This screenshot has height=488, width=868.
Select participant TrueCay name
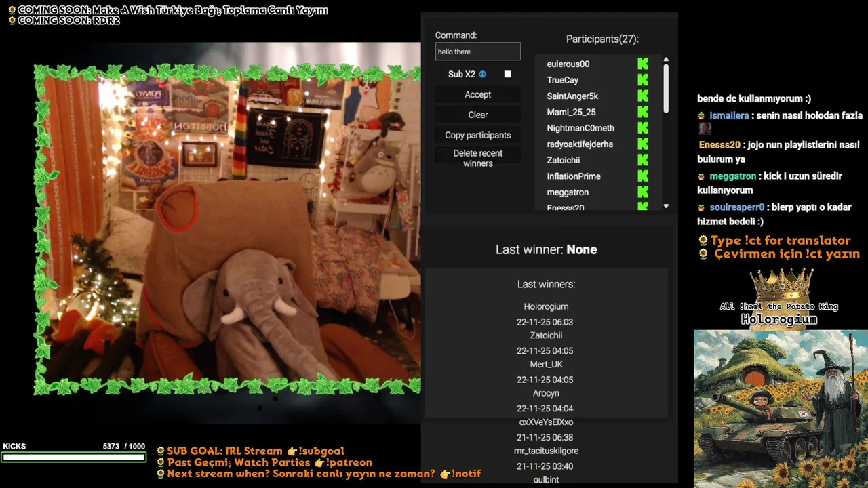(x=563, y=80)
